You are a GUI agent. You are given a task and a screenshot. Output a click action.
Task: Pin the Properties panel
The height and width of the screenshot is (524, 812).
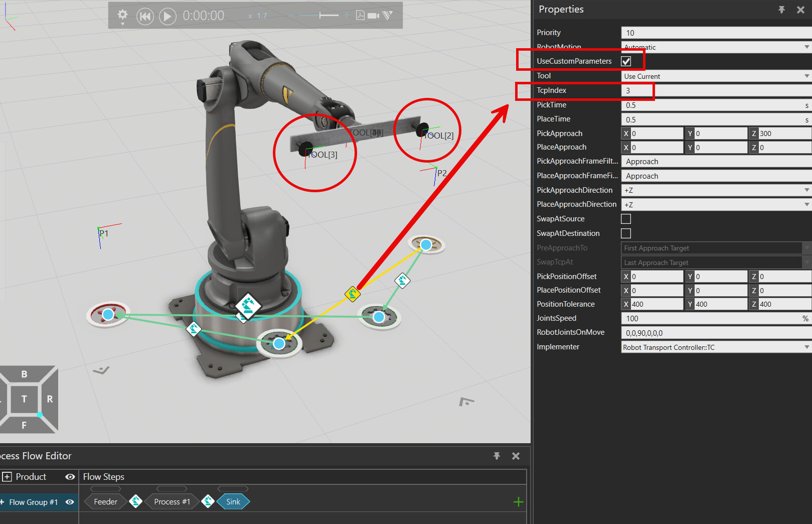point(781,10)
